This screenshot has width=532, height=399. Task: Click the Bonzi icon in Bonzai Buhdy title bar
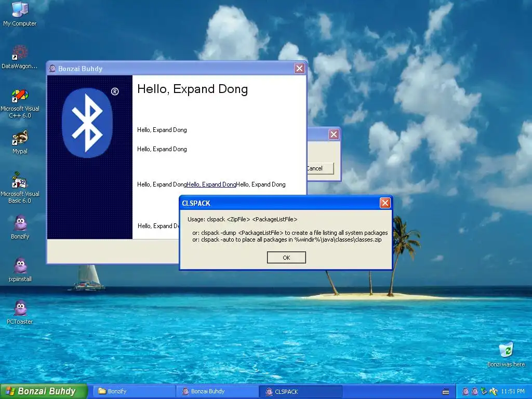[x=52, y=69]
